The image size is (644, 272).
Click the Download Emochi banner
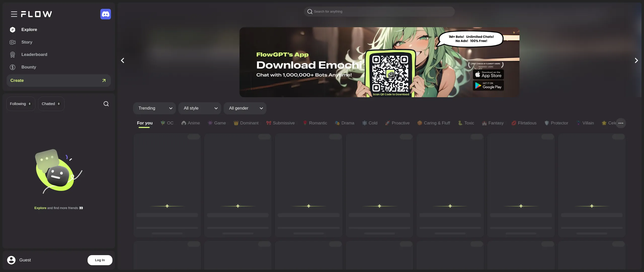tap(379, 62)
